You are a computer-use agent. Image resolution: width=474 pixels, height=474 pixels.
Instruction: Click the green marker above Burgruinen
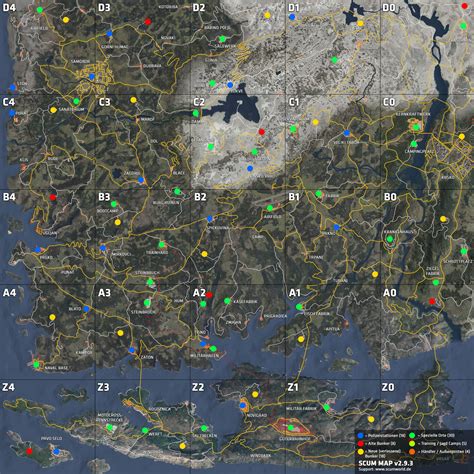tap(177, 191)
